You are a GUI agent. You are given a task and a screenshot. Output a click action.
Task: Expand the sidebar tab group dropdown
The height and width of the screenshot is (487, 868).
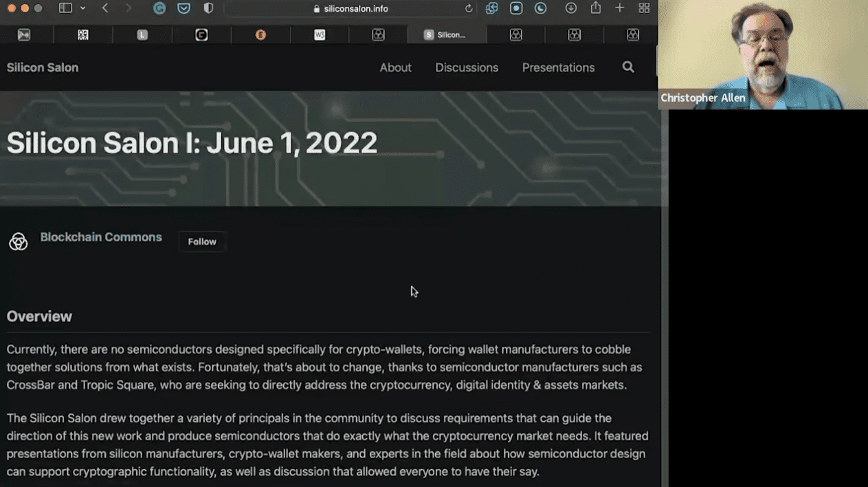83,8
